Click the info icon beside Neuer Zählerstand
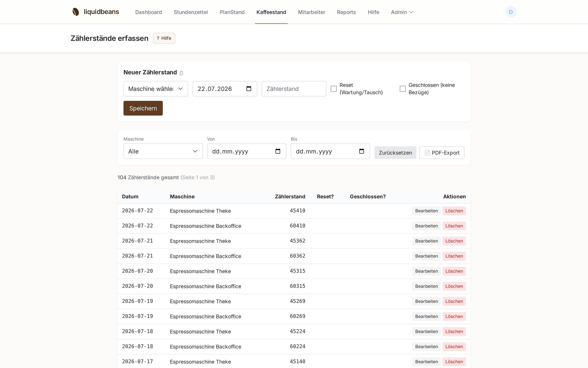The height and width of the screenshot is (368, 588). (x=181, y=73)
